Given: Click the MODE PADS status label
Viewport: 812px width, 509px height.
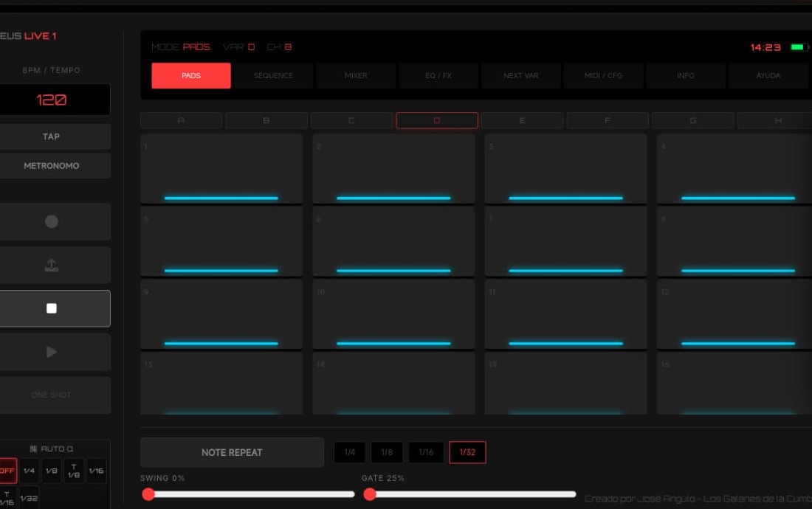Looking at the screenshot, I should pos(181,47).
